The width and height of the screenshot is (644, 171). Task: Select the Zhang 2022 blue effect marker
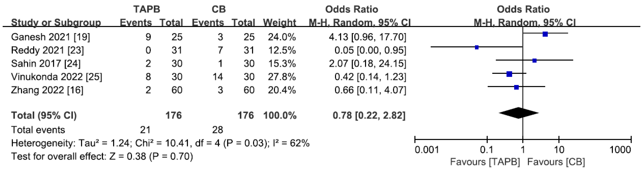pyautogui.click(x=516, y=87)
